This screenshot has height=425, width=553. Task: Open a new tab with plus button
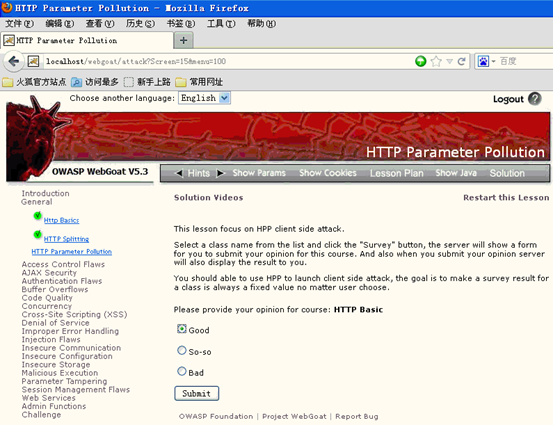click(183, 40)
